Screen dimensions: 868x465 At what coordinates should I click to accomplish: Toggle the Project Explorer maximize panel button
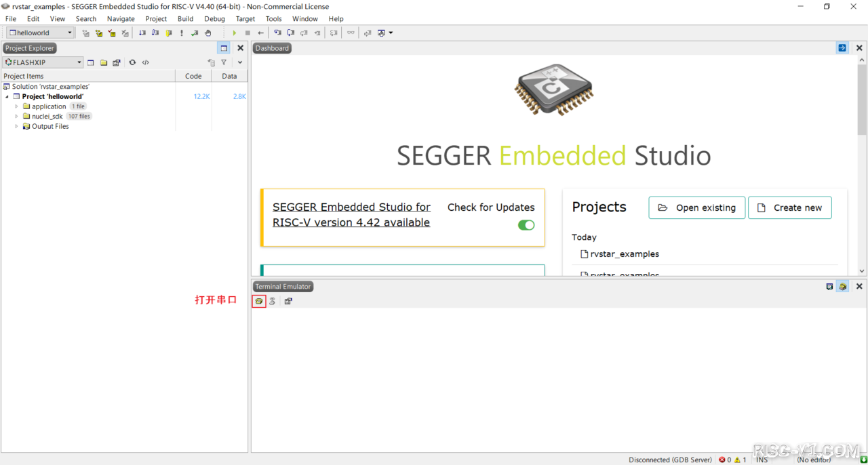coord(224,48)
